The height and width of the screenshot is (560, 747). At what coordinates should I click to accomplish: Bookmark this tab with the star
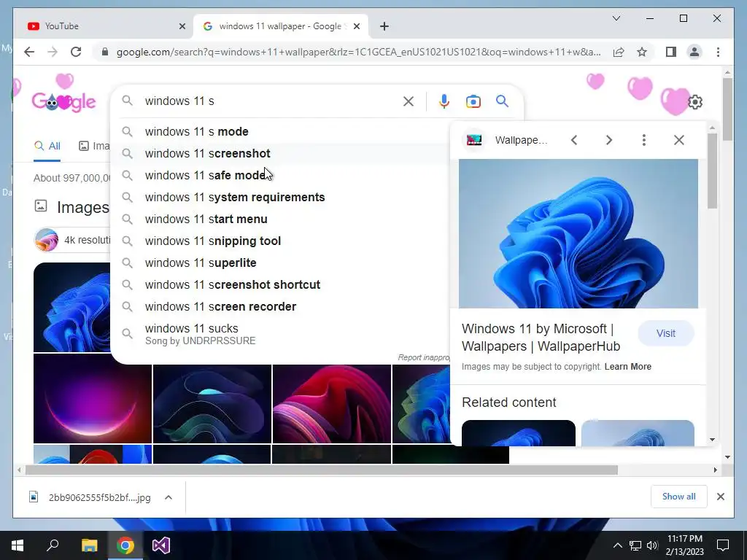(642, 52)
